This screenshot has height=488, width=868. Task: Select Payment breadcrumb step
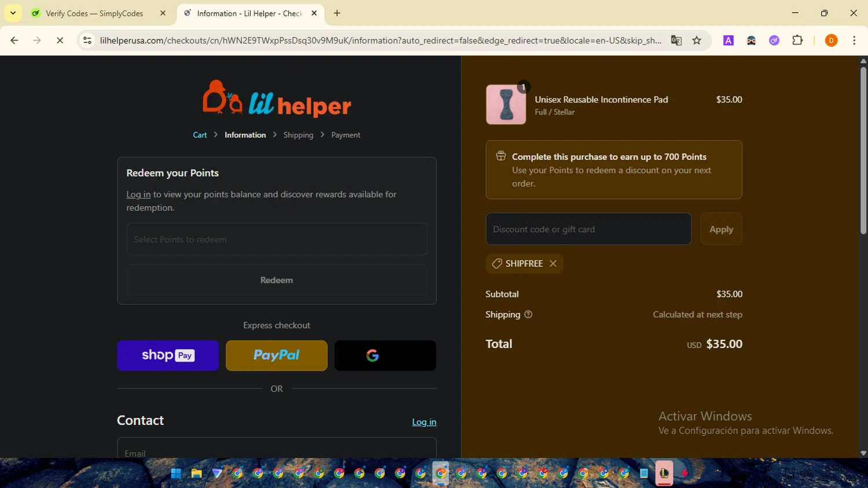pyautogui.click(x=345, y=135)
